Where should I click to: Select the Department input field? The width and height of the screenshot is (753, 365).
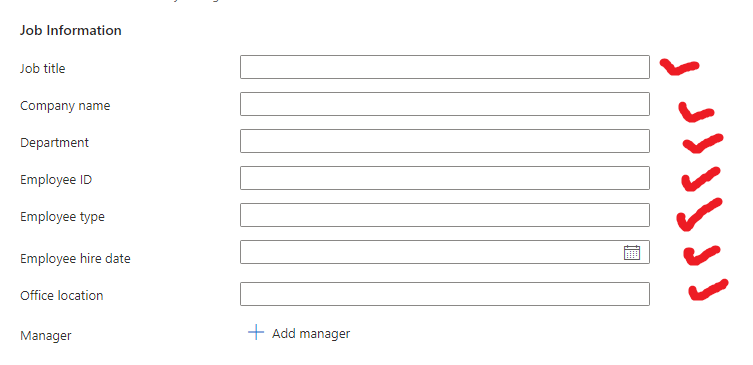445,141
